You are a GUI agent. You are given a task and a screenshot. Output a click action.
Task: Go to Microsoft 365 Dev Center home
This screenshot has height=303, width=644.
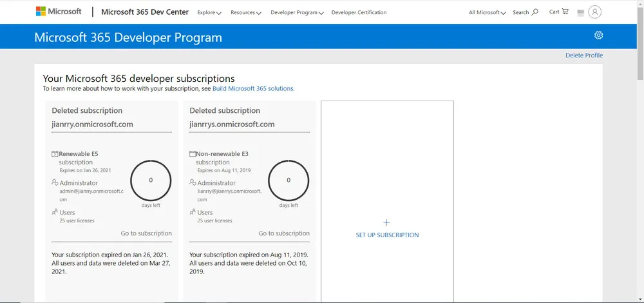145,12
